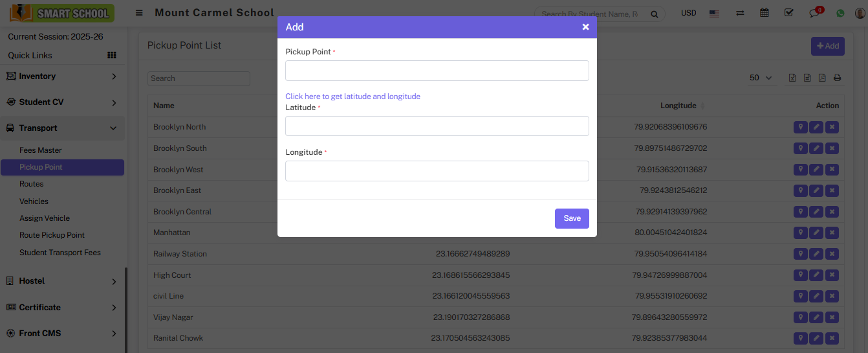868x353 pixels.
Task: Print the pickup point list
Action: tap(837, 78)
